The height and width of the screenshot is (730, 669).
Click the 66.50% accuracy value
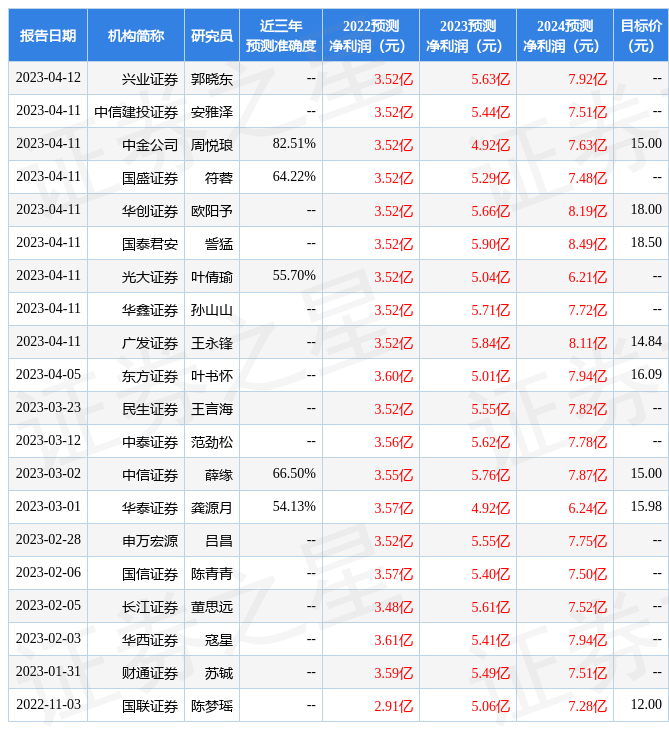(294, 473)
